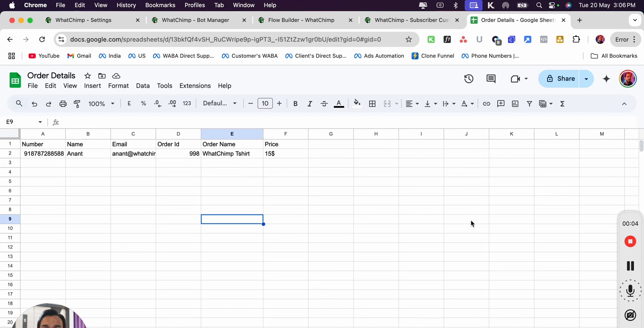Click the Move to folder icon
This screenshot has width=644, height=328.
coord(102,76)
